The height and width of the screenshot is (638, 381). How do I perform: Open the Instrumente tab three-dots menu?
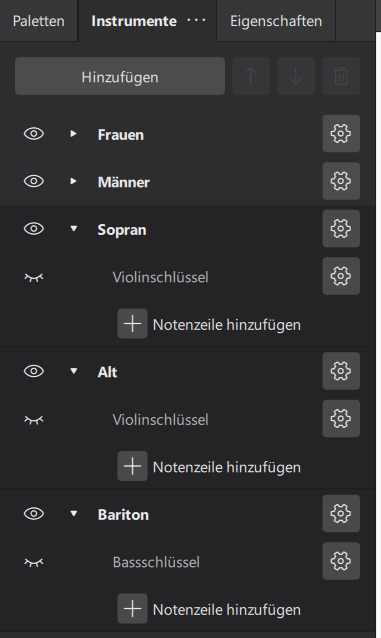click(196, 20)
